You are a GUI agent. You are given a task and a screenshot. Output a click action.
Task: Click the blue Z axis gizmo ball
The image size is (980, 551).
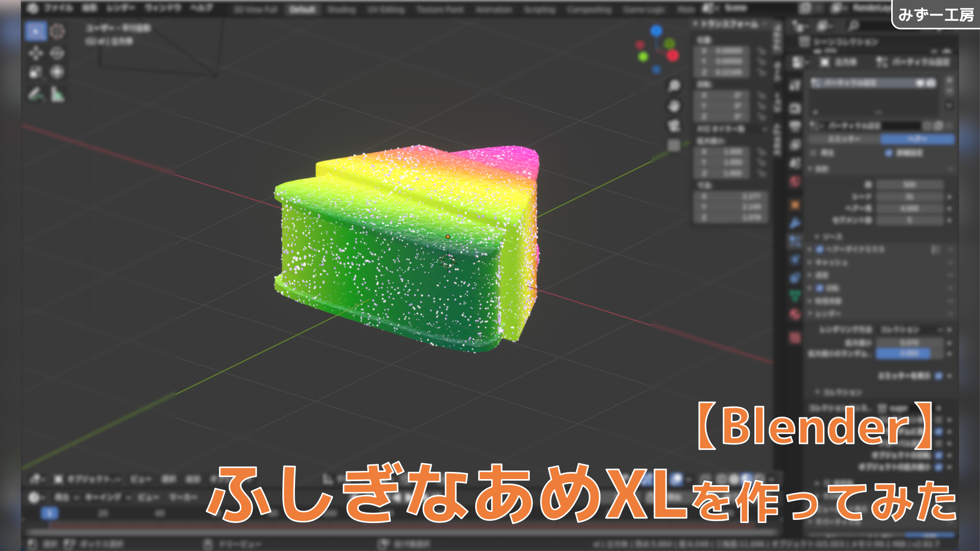pyautogui.click(x=656, y=31)
